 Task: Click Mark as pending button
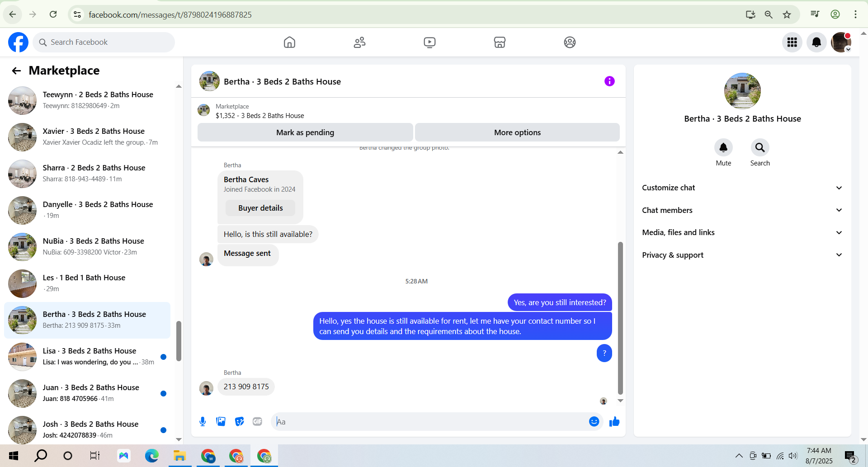pos(305,132)
